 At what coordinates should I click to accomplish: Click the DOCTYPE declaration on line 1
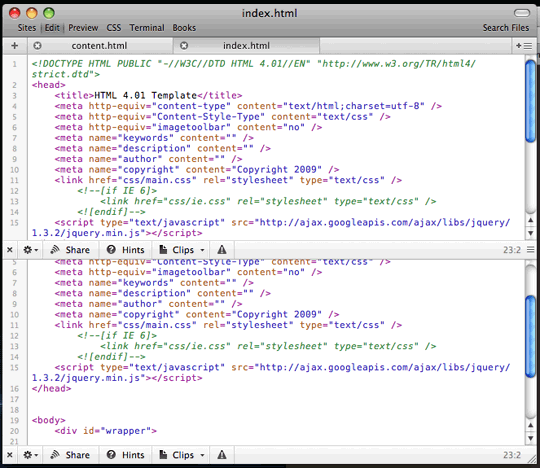[x=254, y=69]
